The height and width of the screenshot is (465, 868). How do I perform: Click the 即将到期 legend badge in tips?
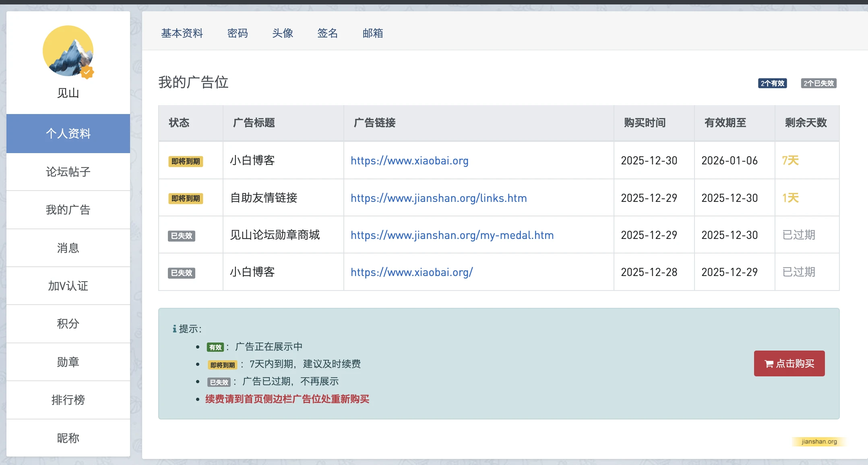(x=223, y=365)
